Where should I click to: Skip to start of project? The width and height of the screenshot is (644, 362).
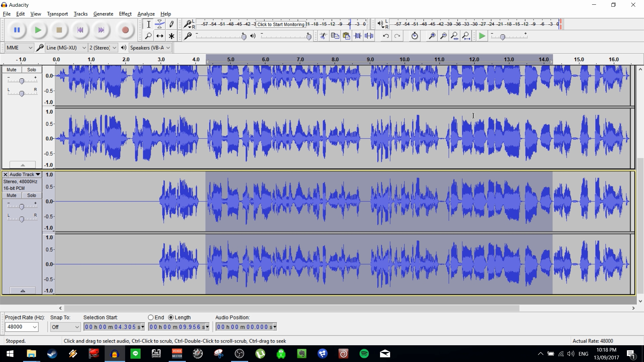80,30
